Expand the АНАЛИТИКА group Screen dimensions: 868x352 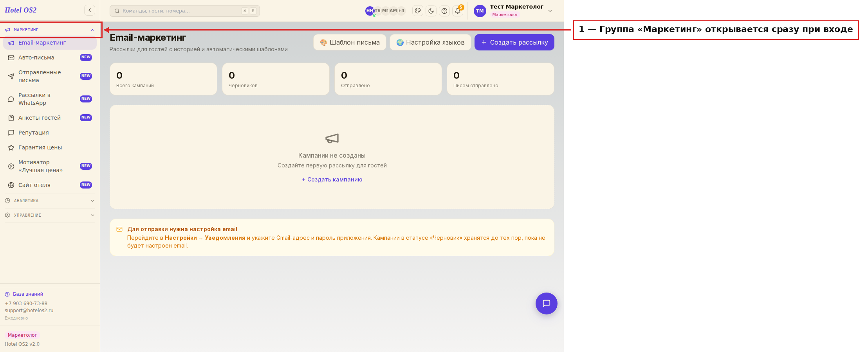coord(50,201)
